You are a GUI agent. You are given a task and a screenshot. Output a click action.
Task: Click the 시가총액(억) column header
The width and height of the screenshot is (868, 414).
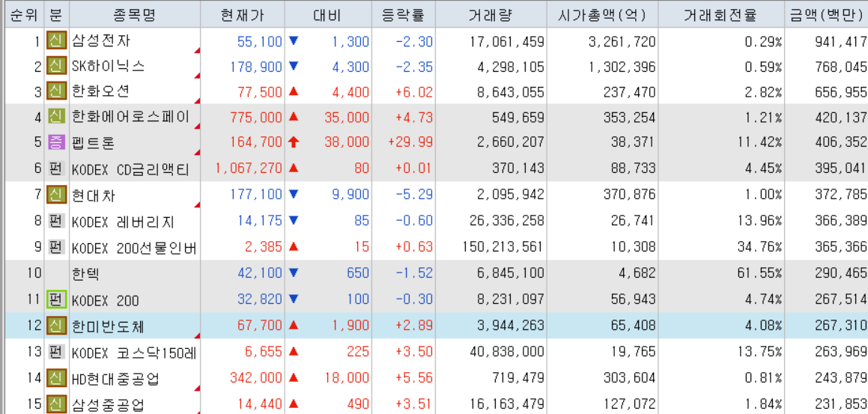(x=602, y=14)
